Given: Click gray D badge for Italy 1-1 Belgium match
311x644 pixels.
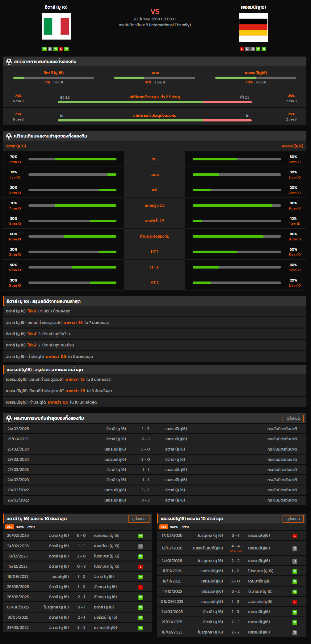Looking at the screenshot, I should pos(141,546).
